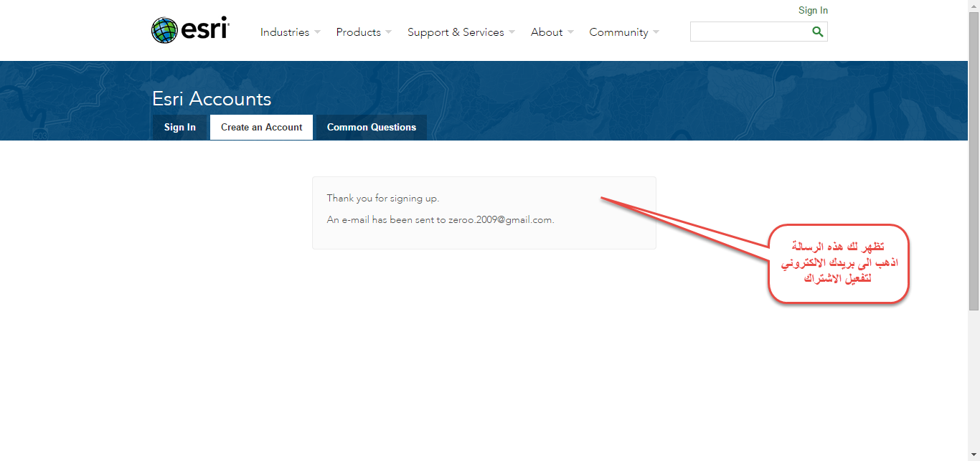
Task: Expand the Community dropdown arrow
Action: 656,32
